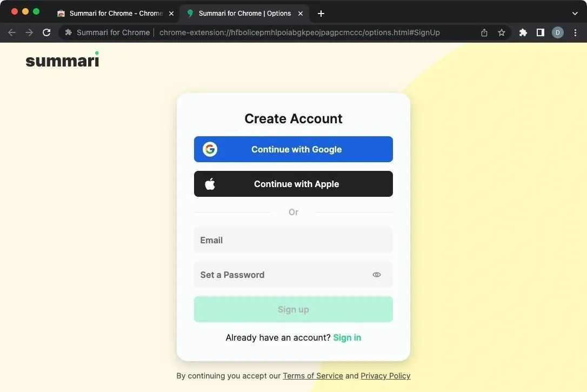This screenshot has height=392, width=587.
Task: Click the Apple logo icon
Action: 210,184
